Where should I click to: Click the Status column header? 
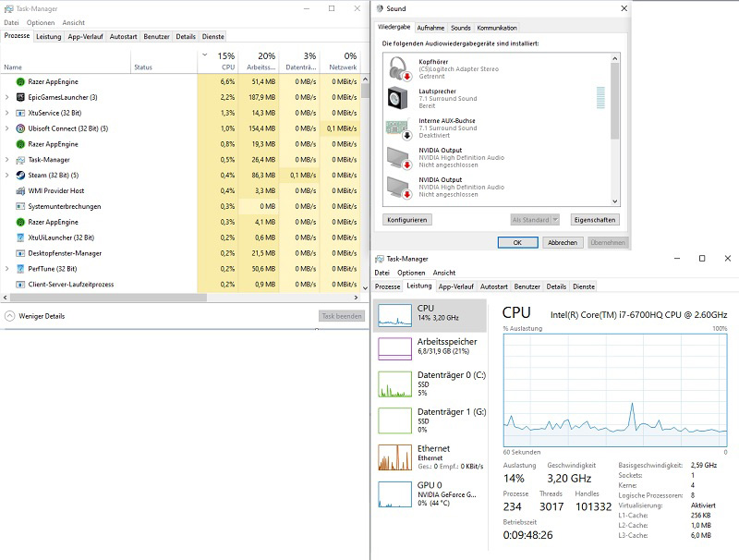point(164,61)
